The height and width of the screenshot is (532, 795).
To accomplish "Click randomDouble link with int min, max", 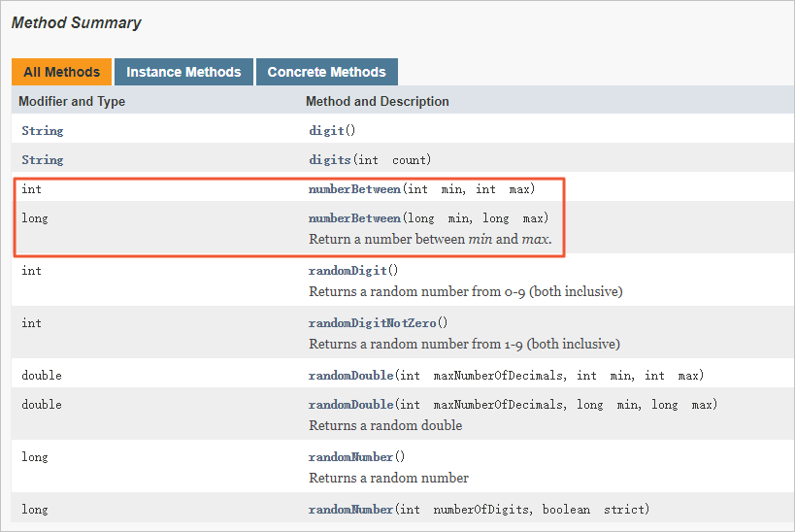I will 350,376.
